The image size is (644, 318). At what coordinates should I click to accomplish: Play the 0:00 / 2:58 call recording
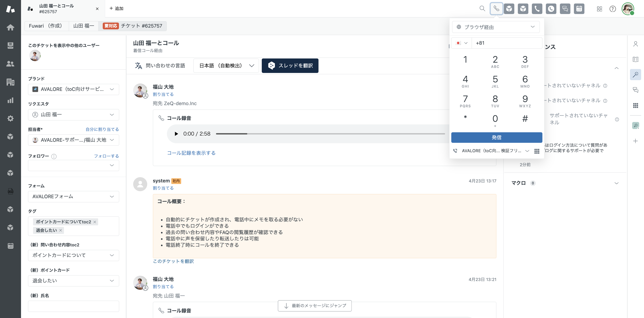pyautogui.click(x=176, y=134)
